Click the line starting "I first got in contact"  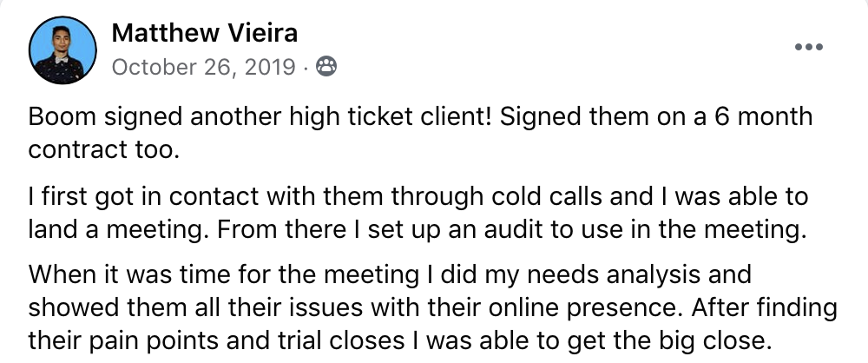click(418, 197)
